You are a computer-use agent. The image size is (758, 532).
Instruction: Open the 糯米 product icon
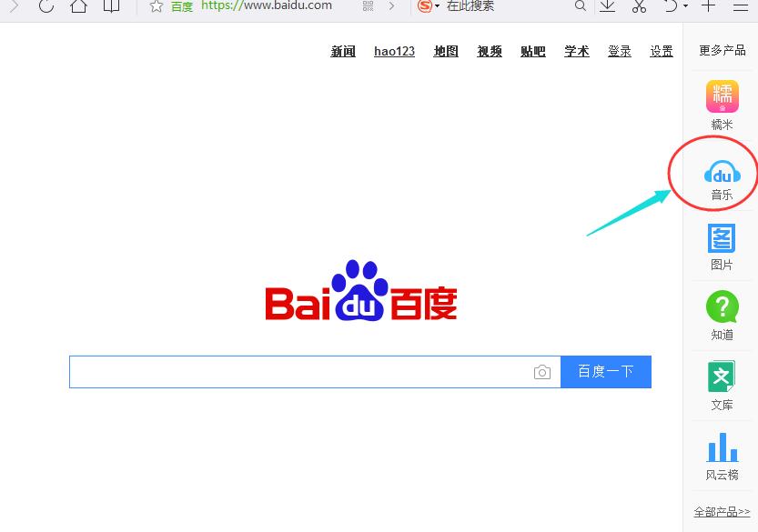(x=723, y=96)
